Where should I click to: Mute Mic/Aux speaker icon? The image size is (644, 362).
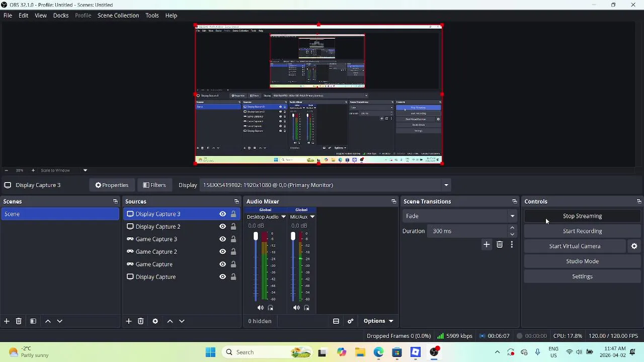coord(296,308)
